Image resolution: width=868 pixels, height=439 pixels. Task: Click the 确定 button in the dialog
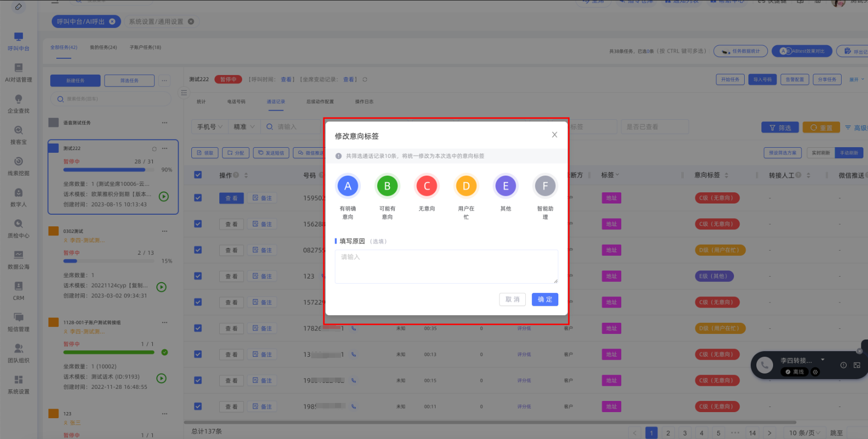click(x=545, y=299)
